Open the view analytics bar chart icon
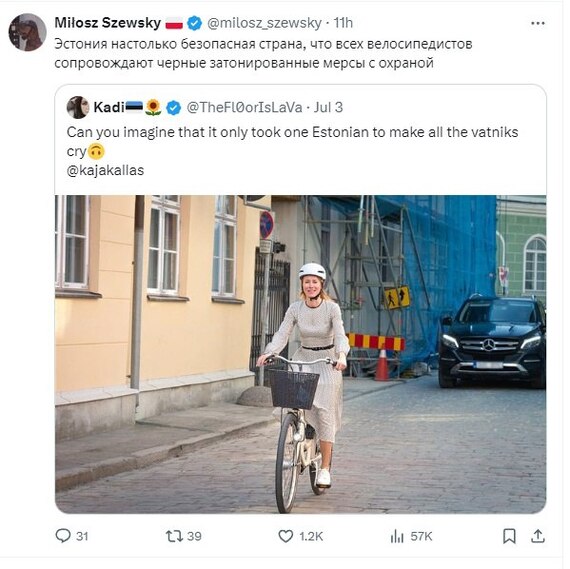The height and width of the screenshot is (569, 570). pyautogui.click(x=397, y=536)
